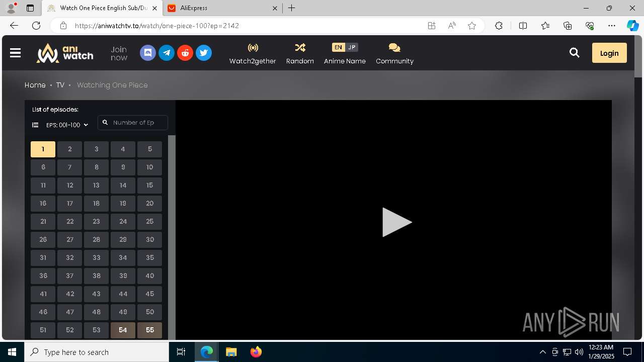
Task: Select episode 54
Action: click(123, 330)
